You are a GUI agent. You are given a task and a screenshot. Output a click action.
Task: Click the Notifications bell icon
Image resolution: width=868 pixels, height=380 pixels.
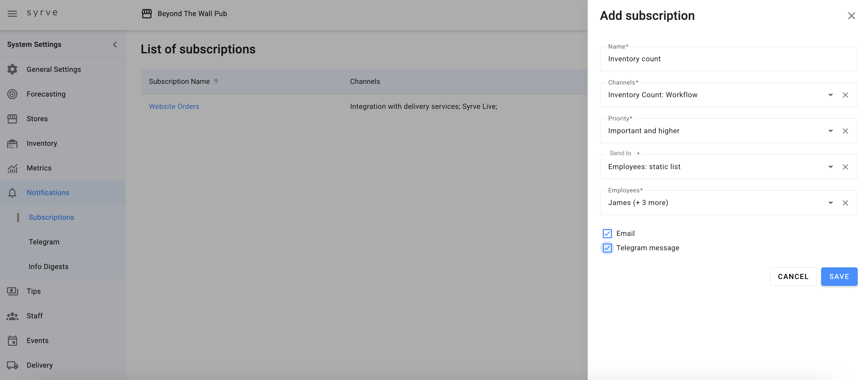pos(12,193)
